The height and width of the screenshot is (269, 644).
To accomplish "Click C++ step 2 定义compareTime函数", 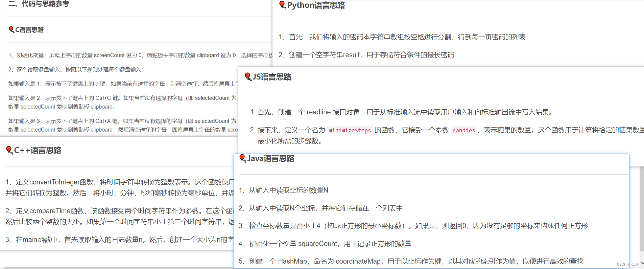I will [120, 216].
